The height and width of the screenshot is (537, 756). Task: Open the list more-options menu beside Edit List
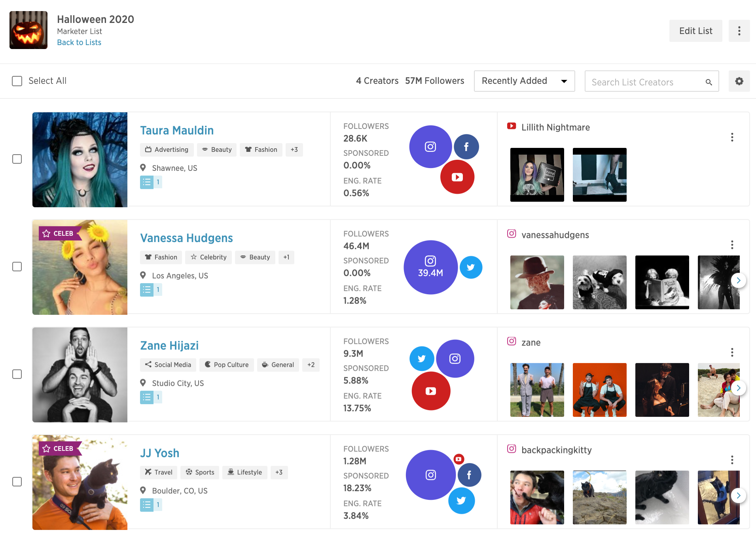pyautogui.click(x=739, y=31)
